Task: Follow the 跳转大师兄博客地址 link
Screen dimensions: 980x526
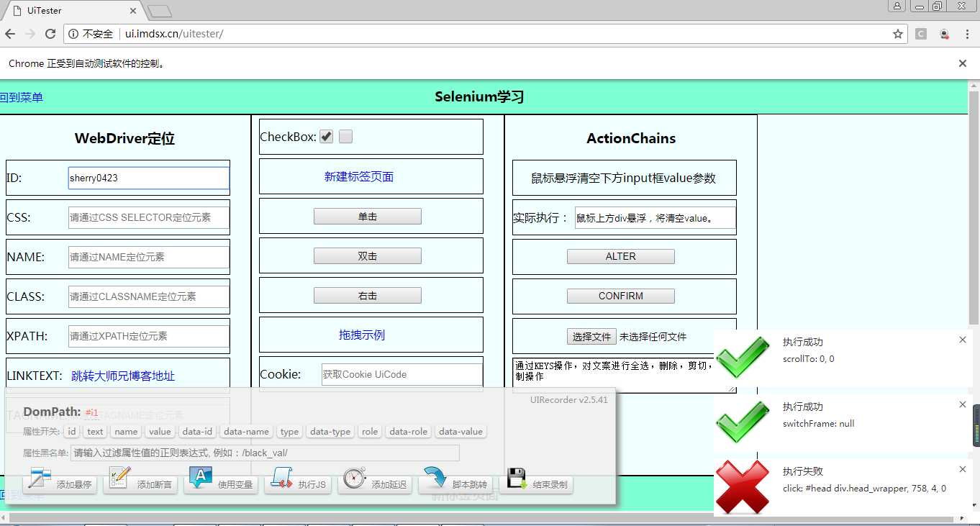Action: pos(123,376)
